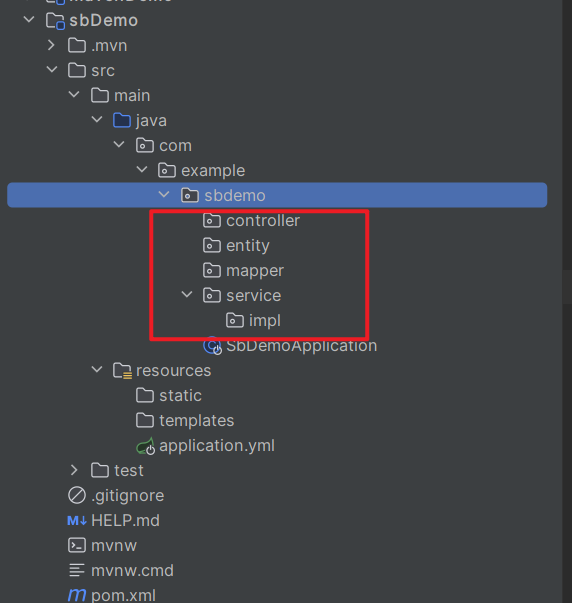The width and height of the screenshot is (572, 603).
Task: Collapse the sbdemo package chevron
Action: tap(164, 195)
